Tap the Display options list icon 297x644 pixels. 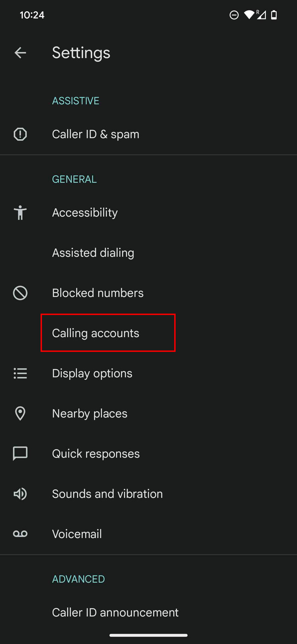[x=20, y=373]
